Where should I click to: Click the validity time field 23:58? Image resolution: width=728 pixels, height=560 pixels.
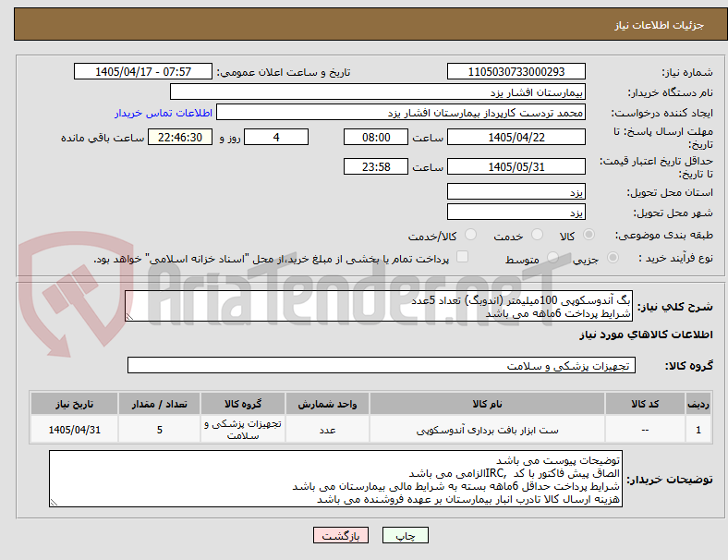point(376,166)
